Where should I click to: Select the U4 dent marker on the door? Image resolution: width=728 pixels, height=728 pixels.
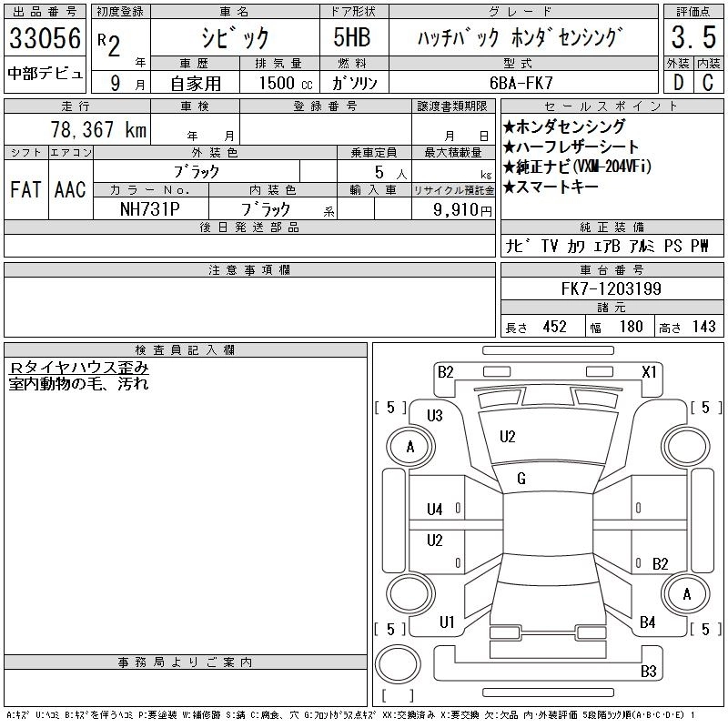click(434, 509)
